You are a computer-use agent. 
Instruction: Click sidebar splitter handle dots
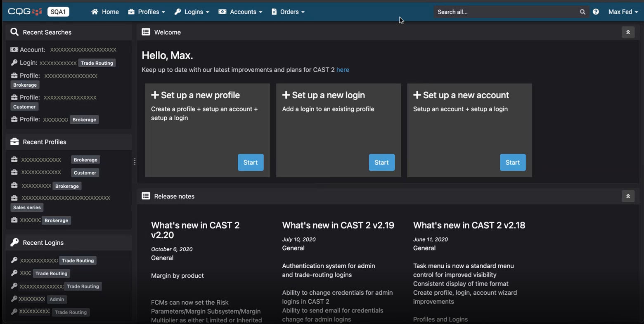(135, 162)
